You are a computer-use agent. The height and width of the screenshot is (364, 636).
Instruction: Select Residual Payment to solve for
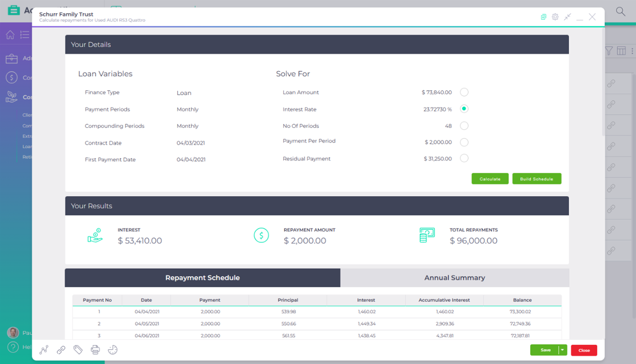pyautogui.click(x=464, y=158)
